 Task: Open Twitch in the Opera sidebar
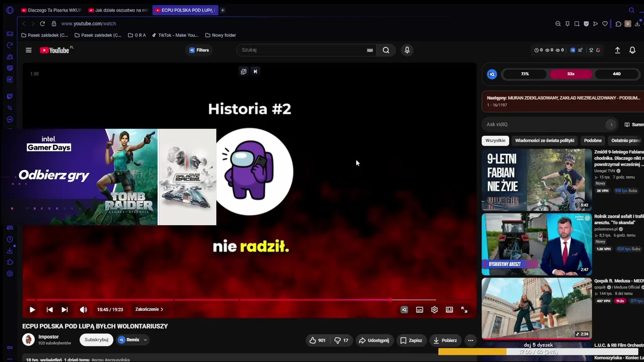click(x=10, y=96)
